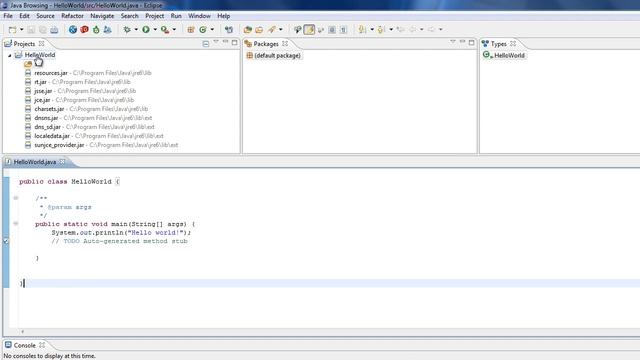The height and width of the screenshot is (360, 640).
Task: Click the Save toolbar icon
Action: point(31,30)
